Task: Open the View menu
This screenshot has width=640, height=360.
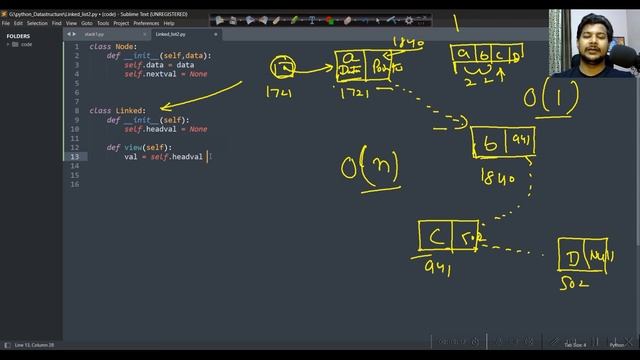Action: 71,23
